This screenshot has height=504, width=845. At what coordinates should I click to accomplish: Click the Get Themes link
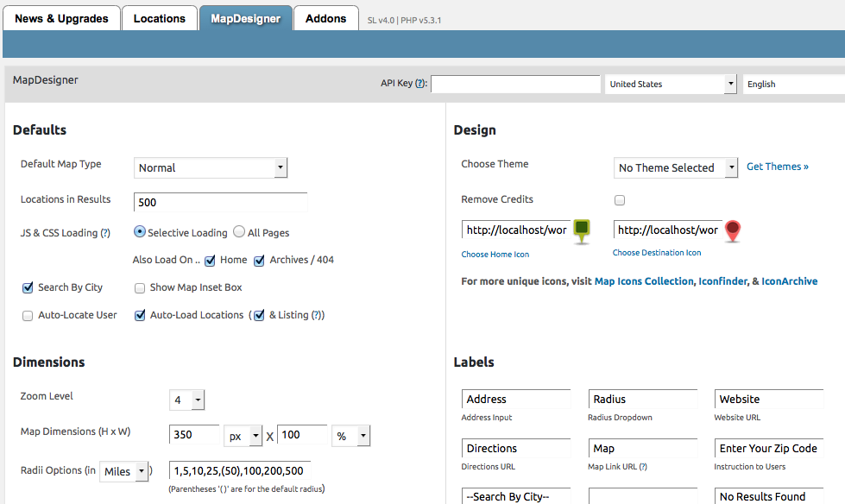(777, 167)
